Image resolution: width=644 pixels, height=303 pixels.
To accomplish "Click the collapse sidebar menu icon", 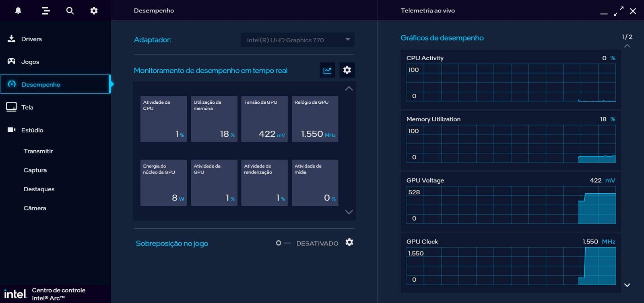I will point(46,11).
